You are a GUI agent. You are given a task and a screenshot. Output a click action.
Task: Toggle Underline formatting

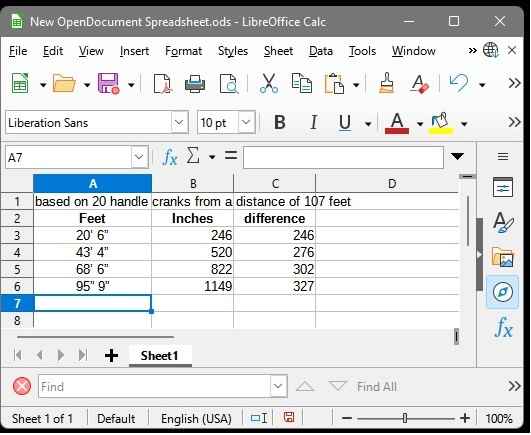coord(345,122)
